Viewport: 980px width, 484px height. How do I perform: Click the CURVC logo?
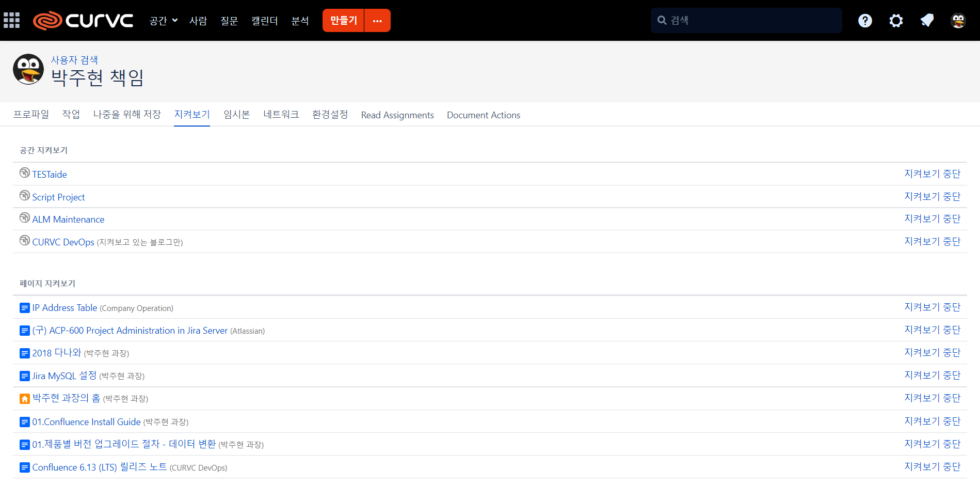tap(83, 21)
